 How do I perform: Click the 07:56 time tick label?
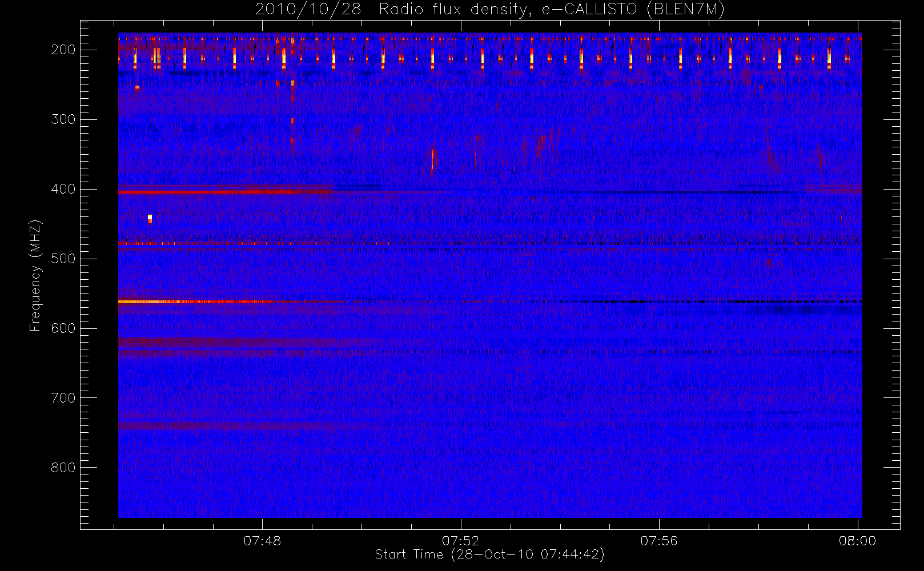coord(658,541)
